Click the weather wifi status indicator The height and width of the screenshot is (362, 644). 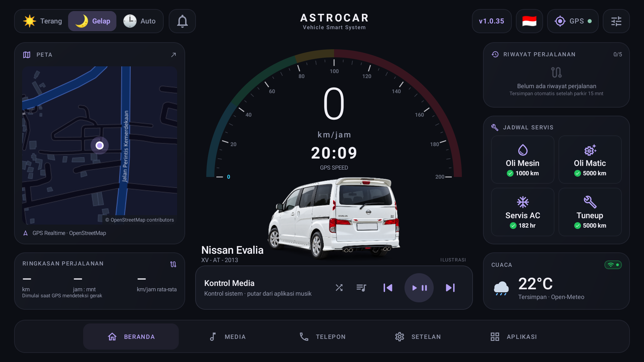pyautogui.click(x=613, y=265)
